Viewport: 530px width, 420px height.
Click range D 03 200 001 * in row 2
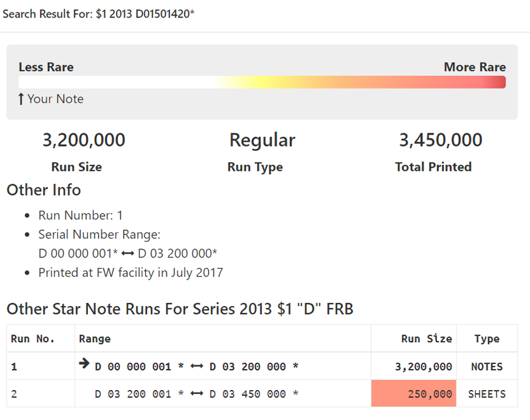pos(139,394)
